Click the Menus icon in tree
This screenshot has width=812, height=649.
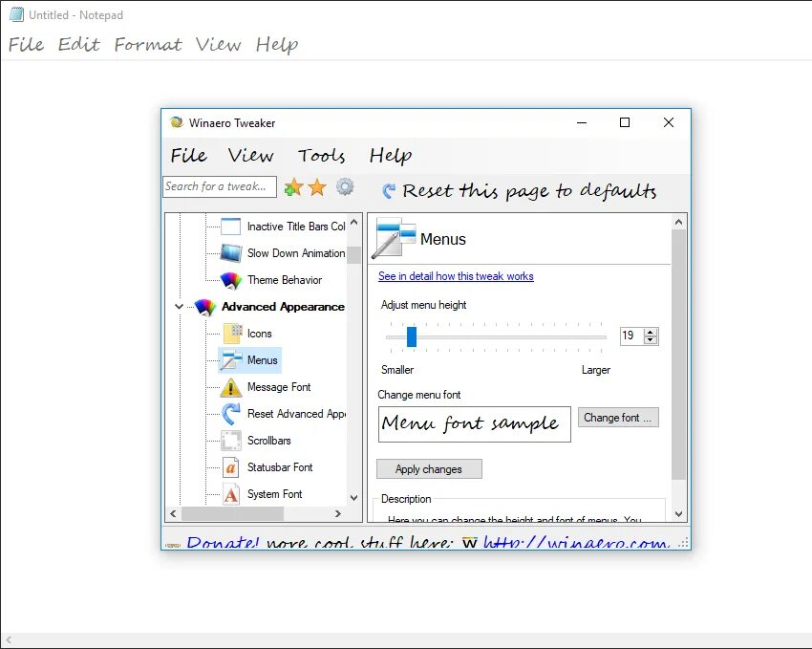(231, 360)
